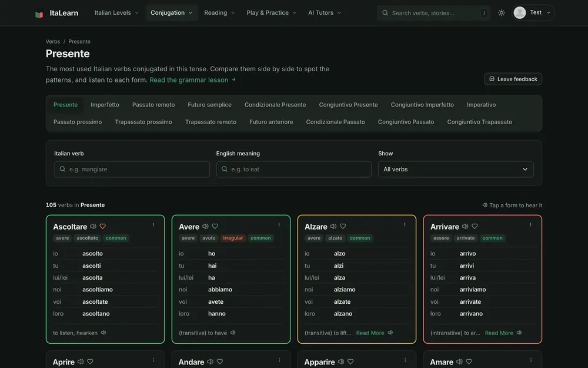Play audio for the Ascoltare verb title
Image resolution: width=588 pixels, height=368 pixels.
tap(93, 227)
